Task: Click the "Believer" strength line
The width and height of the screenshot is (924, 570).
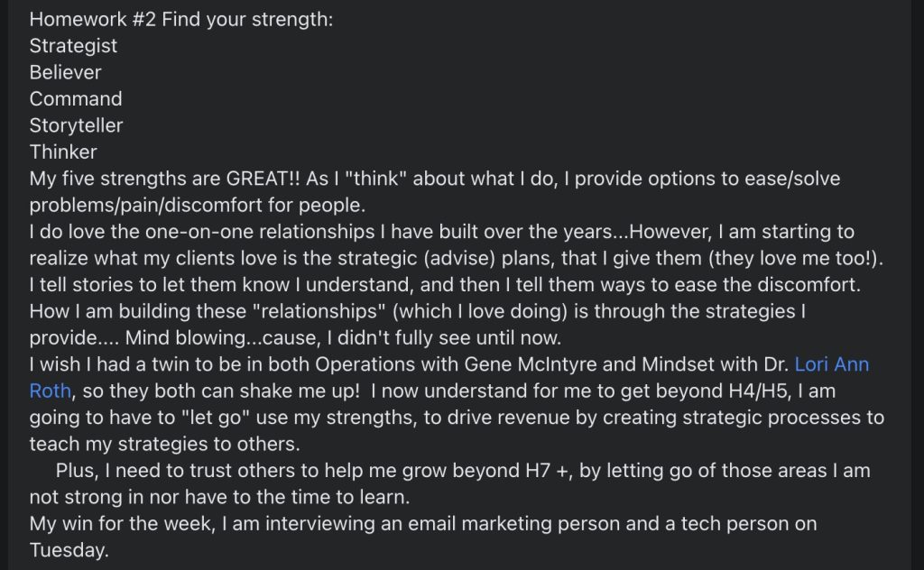Action: point(65,72)
